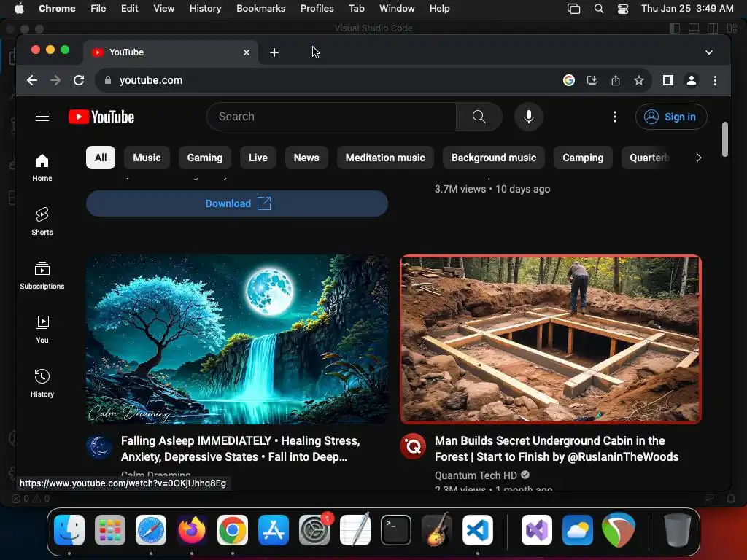Click the page vertical scrollbar
747x560 pixels.
click(x=724, y=139)
